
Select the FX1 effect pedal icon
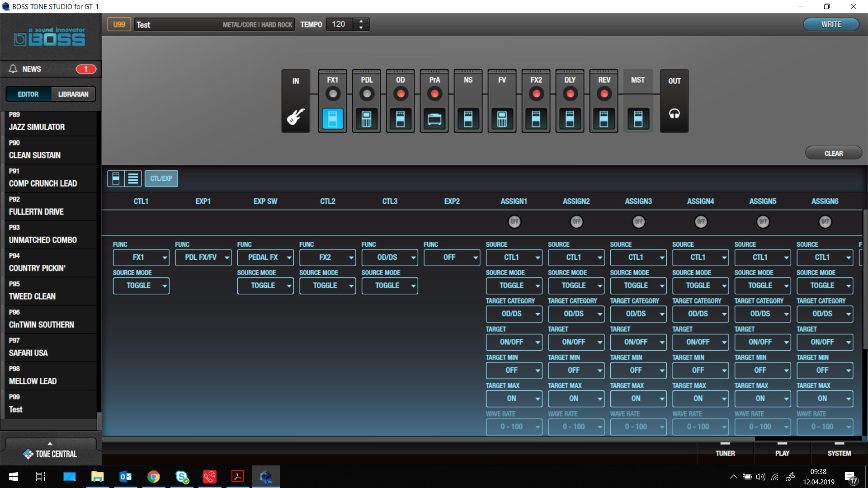tap(332, 118)
